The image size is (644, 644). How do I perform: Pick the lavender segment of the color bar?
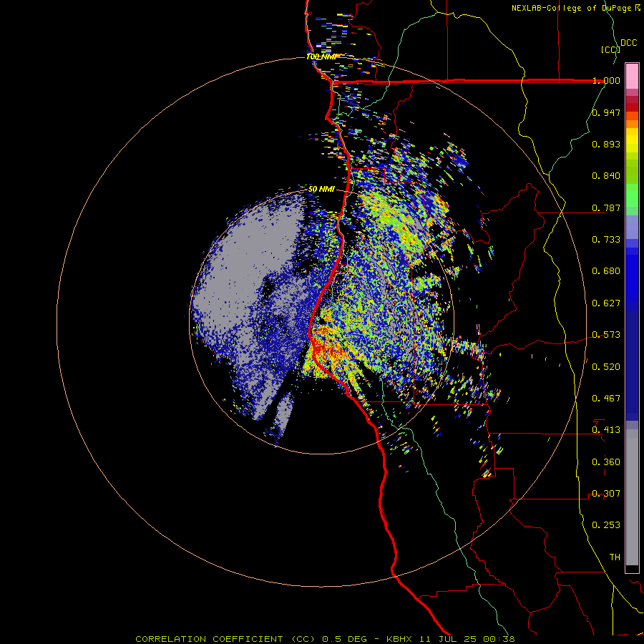[632, 227]
